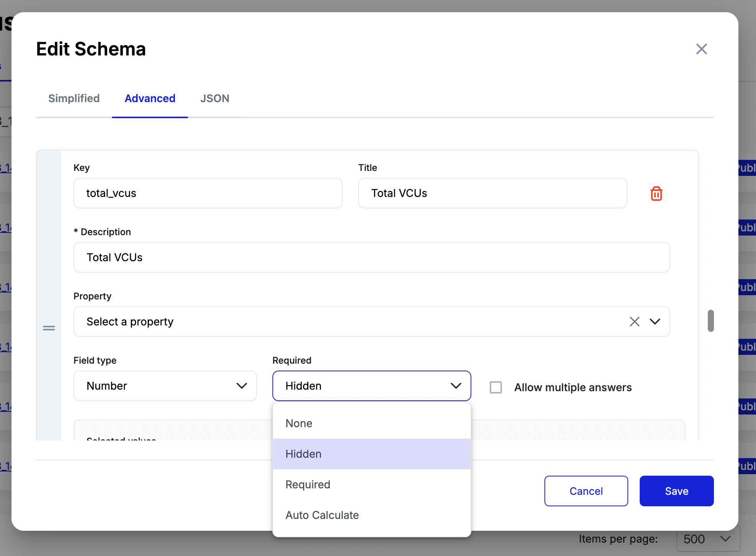756x556 pixels.
Task: Switch to the JSON tab
Action: click(215, 98)
